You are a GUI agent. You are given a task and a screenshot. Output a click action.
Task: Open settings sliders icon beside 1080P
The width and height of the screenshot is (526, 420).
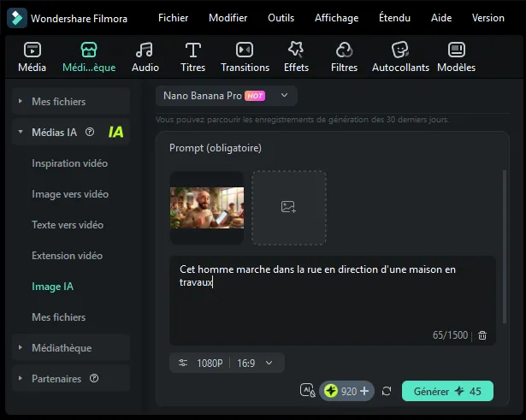[183, 363]
